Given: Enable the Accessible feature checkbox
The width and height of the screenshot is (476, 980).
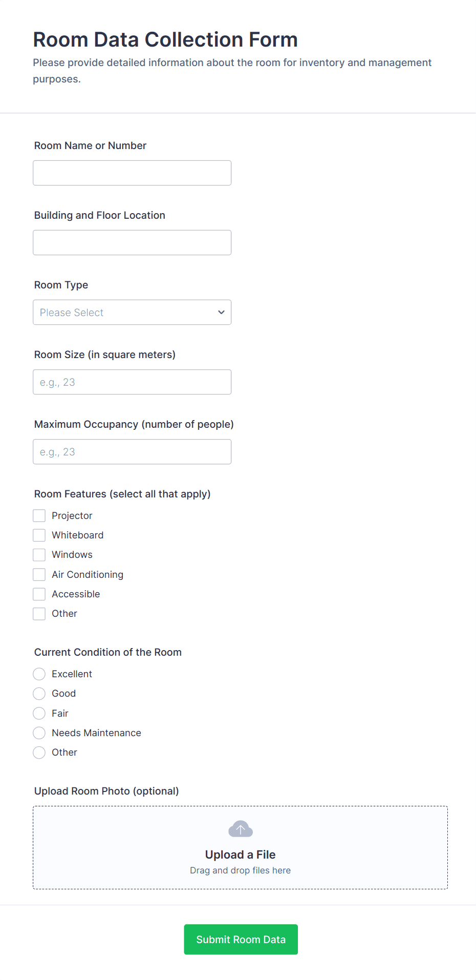Looking at the screenshot, I should pos(39,594).
